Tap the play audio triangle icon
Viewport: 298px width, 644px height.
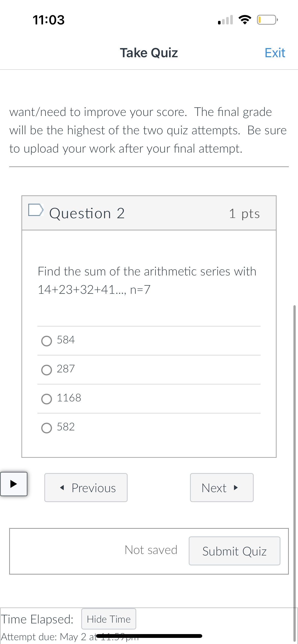tap(14, 485)
